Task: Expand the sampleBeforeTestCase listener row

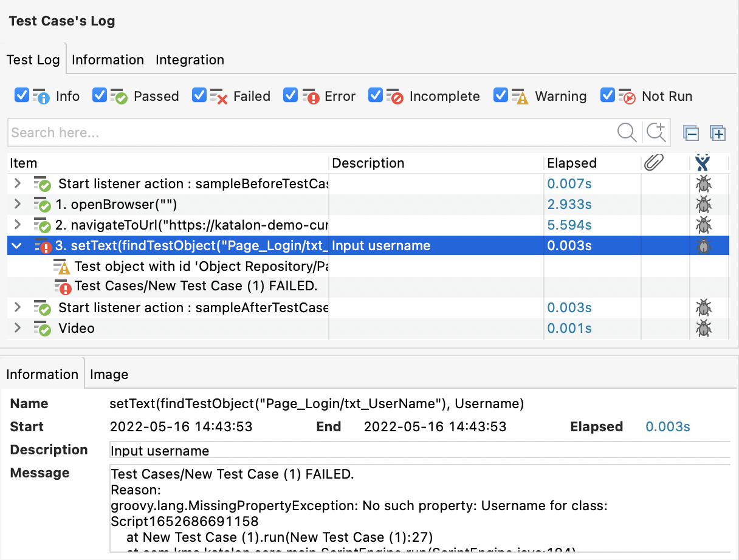Action: click(17, 183)
